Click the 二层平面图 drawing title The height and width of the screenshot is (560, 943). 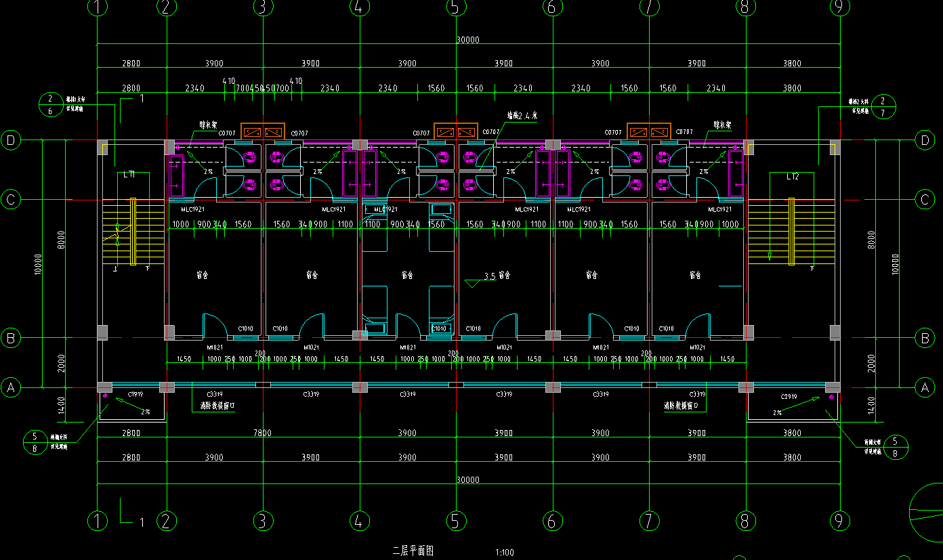(413, 551)
